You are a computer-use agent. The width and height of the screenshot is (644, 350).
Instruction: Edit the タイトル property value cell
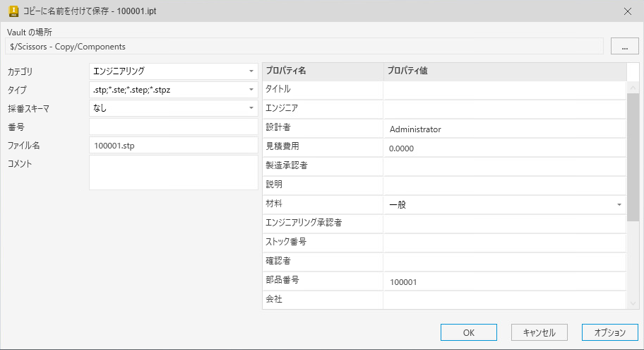tap(505, 90)
